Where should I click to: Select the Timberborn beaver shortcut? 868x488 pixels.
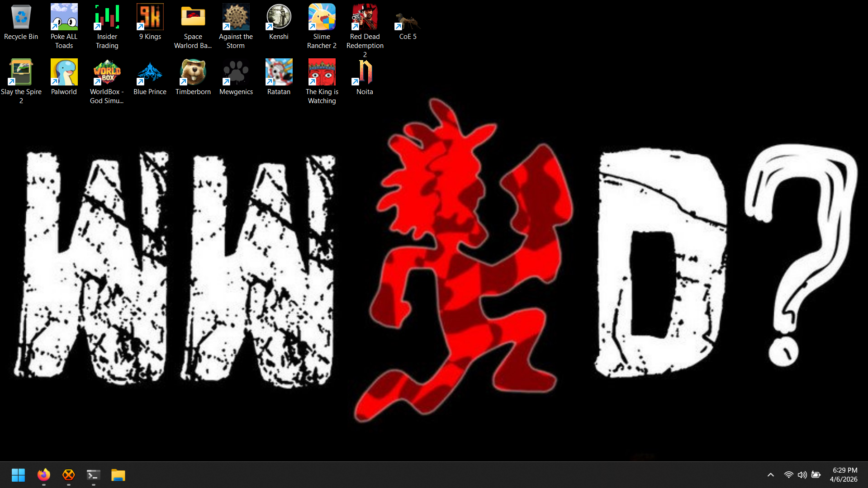click(193, 77)
